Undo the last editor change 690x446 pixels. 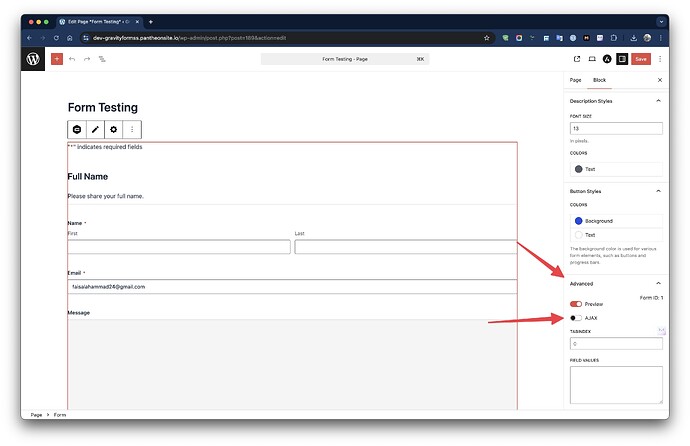[x=72, y=59]
